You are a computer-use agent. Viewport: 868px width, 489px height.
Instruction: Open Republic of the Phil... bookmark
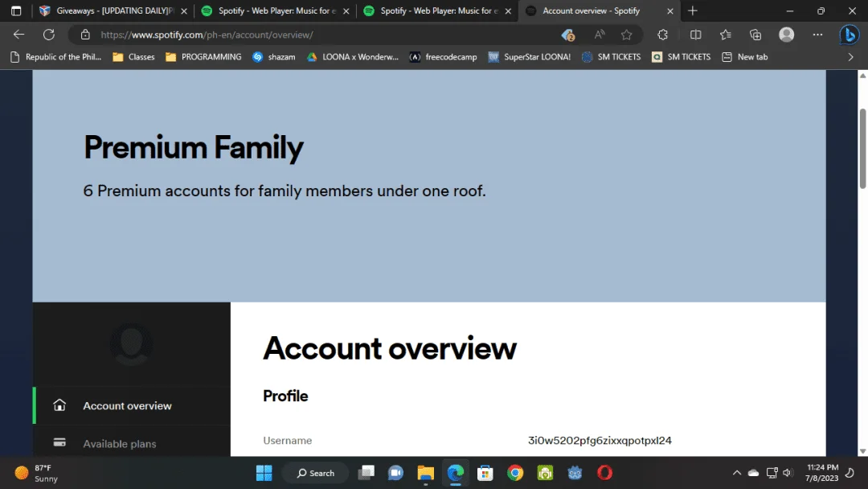56,57
